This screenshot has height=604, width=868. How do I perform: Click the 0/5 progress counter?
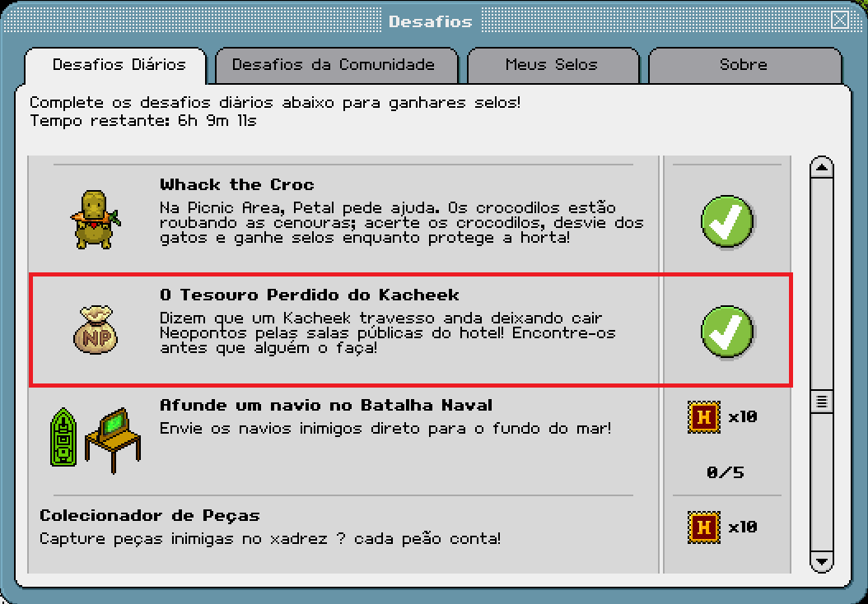[x=726, y=472]
